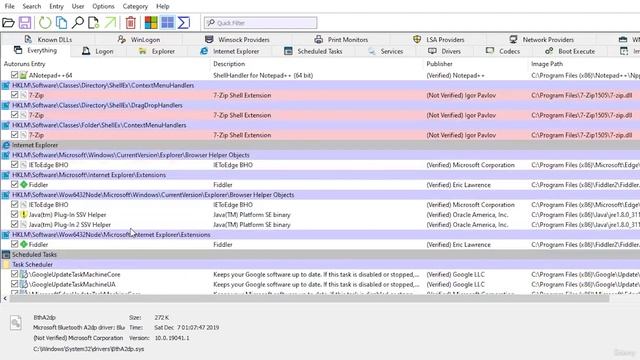Uncheck IEToEdge BHO under Wow6432Node Browser Helper Objects
Screen dimensions: 640x360
(x=15, y=204)
